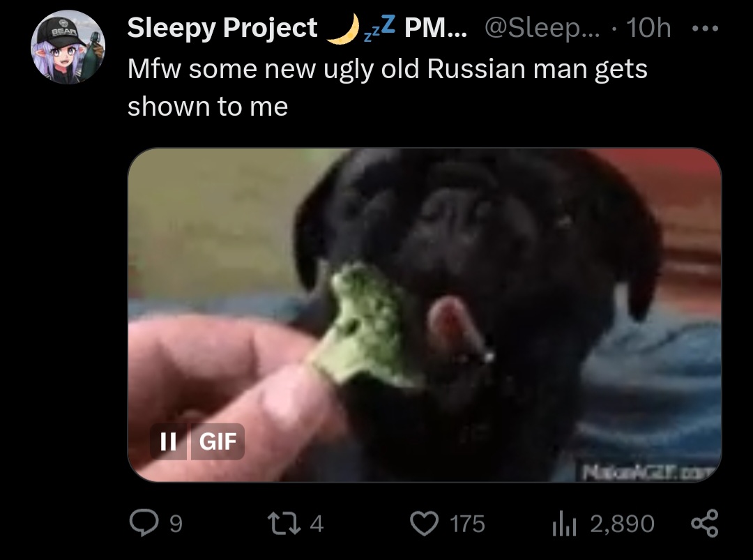The height and width of the screenshot is (560, 753).
Task: Open the three-dot more options menu
Action: tap(705, 29)
